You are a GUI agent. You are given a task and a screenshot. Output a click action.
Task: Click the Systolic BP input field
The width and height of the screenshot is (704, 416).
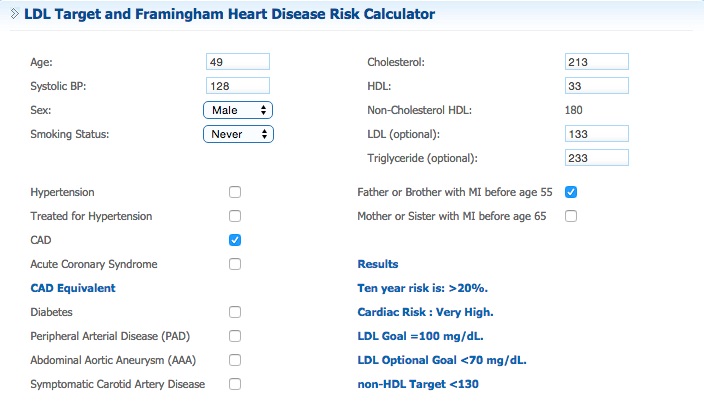point(238,86)
